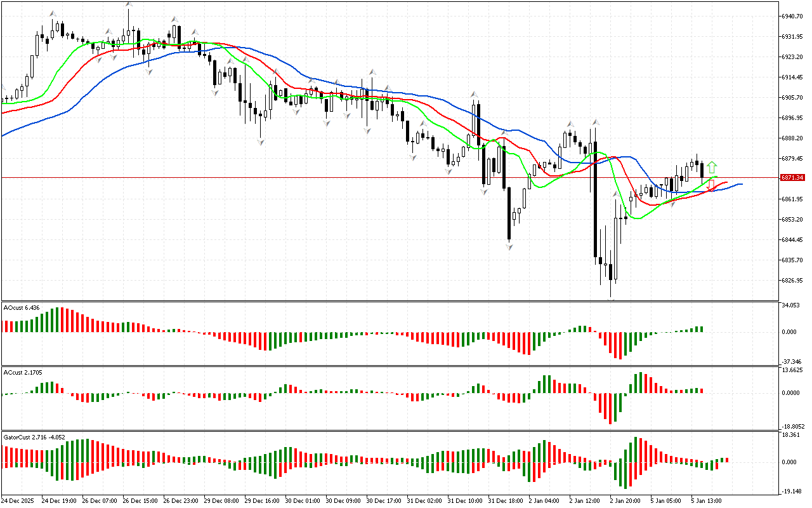Screen dimensions: 812x508
Task: Click the 24 Dec 2025 date label
Action: pos(18,501)
